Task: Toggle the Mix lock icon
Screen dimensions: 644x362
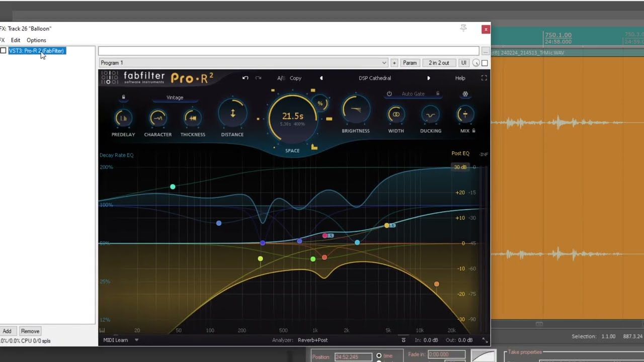Action: point(474,131)
